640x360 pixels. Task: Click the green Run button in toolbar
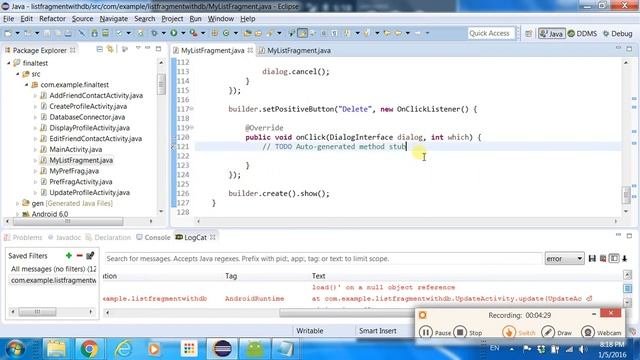[x=174, y=33]
